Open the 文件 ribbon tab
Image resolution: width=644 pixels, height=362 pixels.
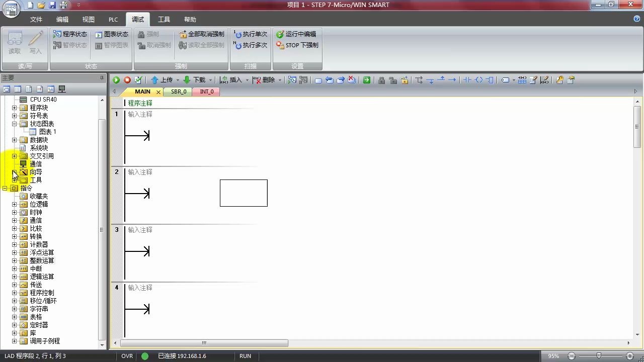36,20
